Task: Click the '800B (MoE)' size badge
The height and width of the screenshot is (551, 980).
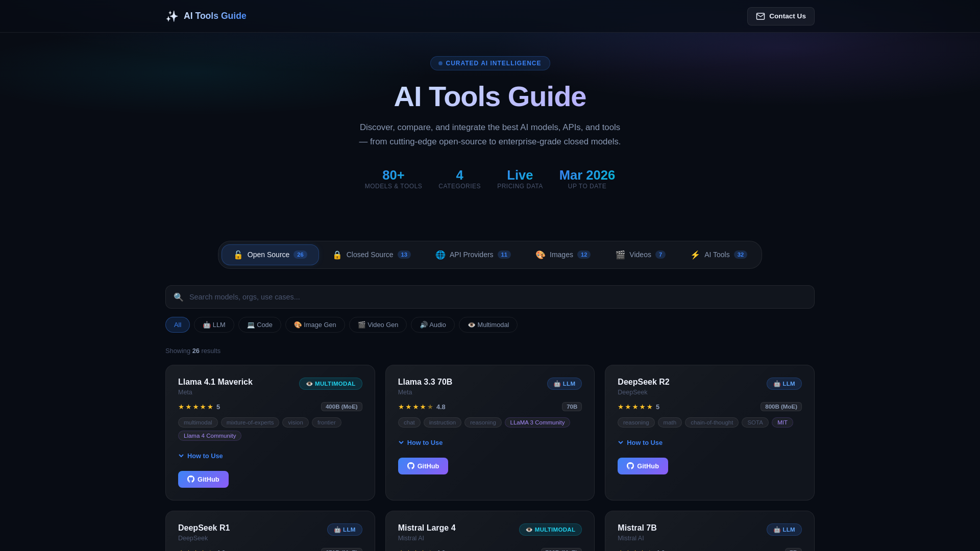Action: point(781,407)
